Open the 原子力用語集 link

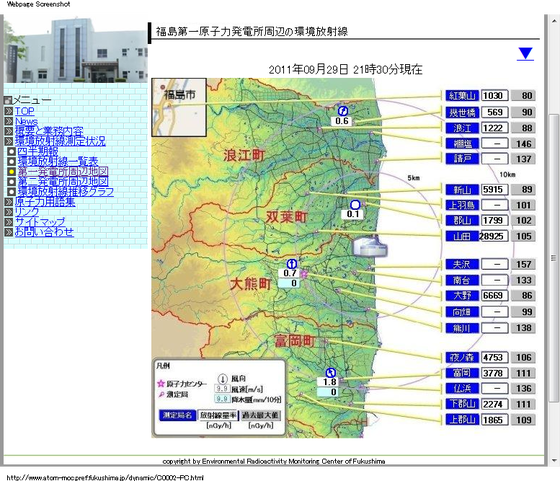coord(45,202)
